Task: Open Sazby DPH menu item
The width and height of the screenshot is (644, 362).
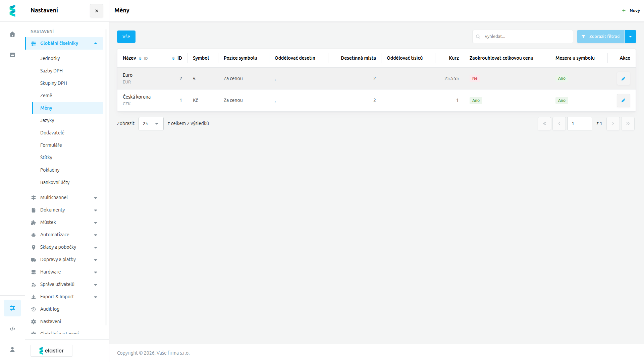Action: pyautogui.click(x=51, y=71)
